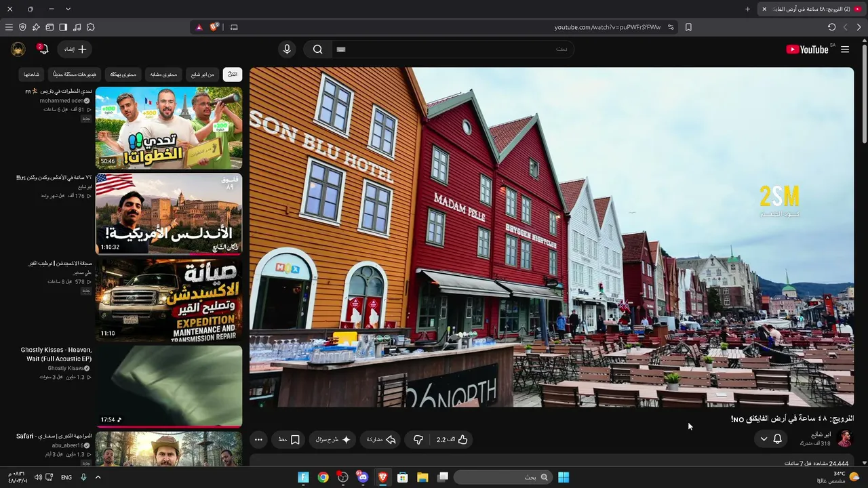The width and height of the screenshot is (868, 488).
Task: Dislike the video with thumbs down
Action: coord(418,439)
